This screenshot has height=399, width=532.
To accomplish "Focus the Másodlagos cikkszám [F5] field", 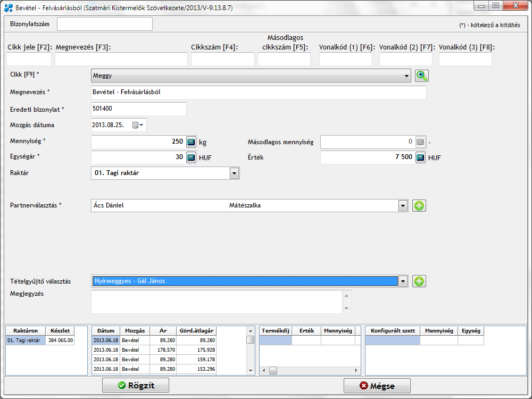I will point(284,59).
